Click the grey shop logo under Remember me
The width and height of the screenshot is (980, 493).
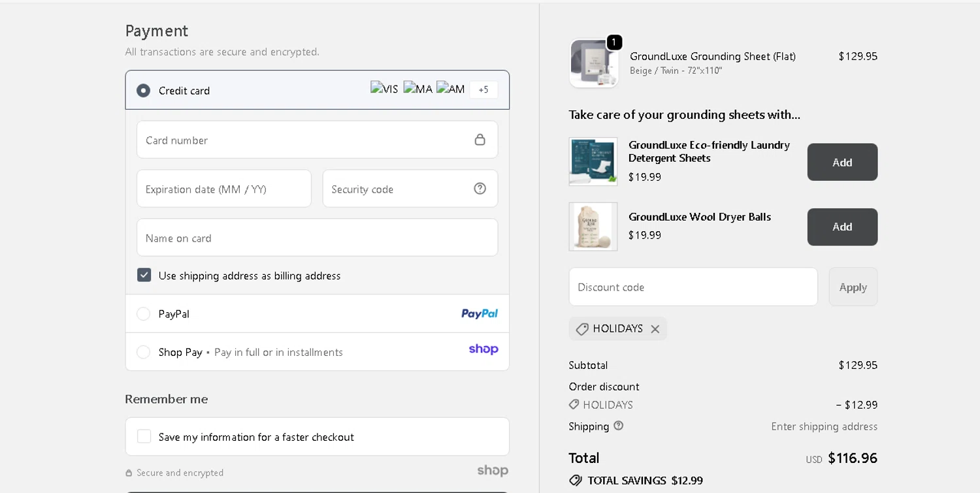pos(493,471)
